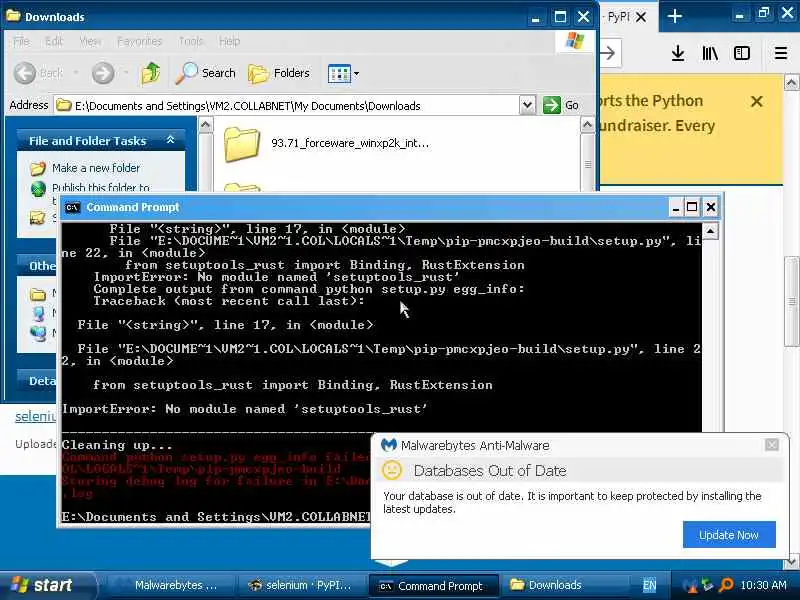Click Downloads window title folder icon
The height and width of the screenshot is (600, 800).
point(13,16)
